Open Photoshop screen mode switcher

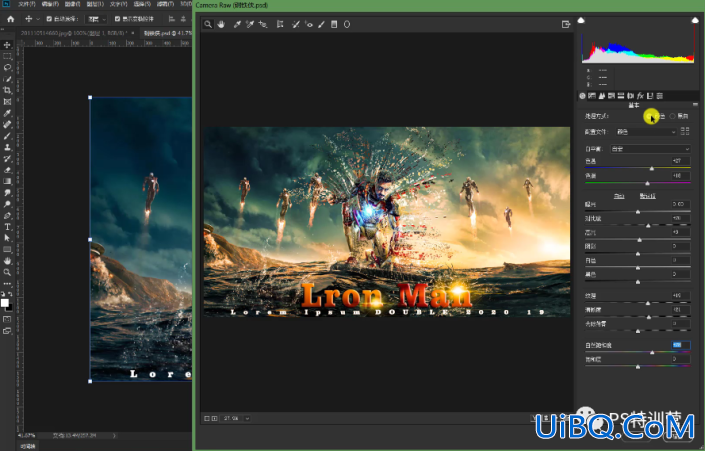pos(7,331)
